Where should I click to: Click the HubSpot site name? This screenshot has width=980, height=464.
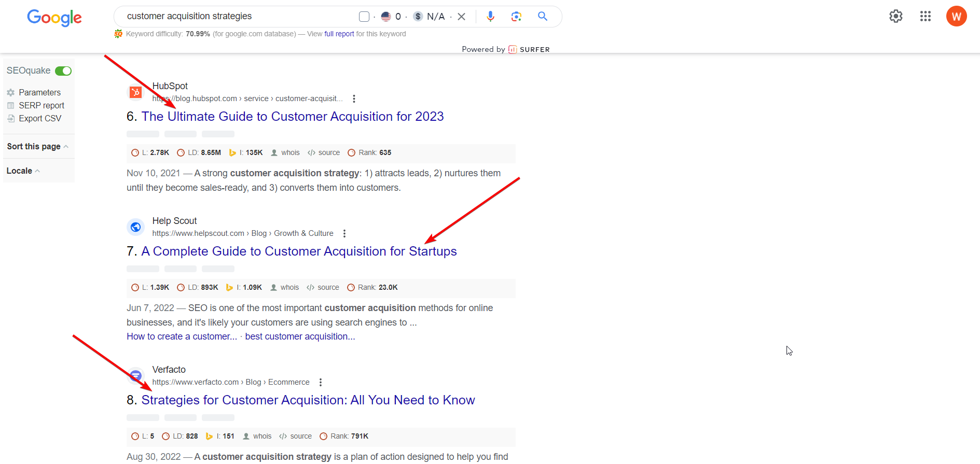[x=170, y=86]
